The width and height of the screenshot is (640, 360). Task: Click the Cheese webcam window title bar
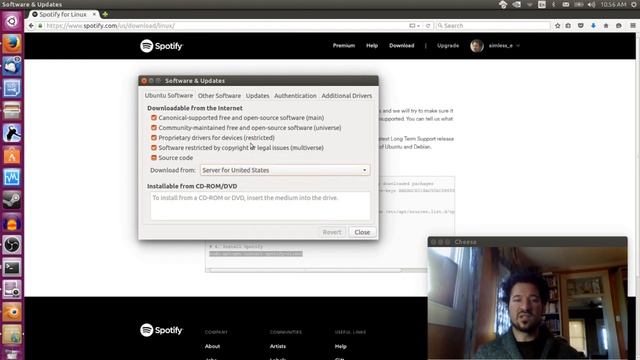coord(527,242)
